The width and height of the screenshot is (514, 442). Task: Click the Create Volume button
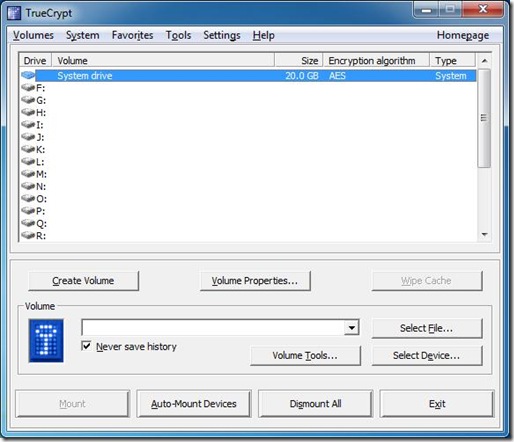tap(83, 281)
